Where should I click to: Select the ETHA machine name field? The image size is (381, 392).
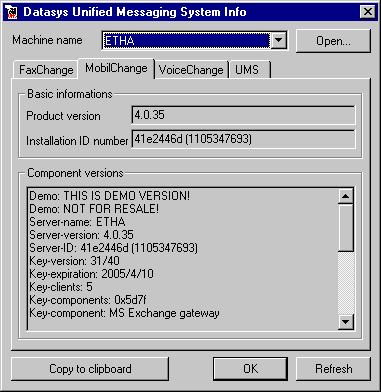point(186,41)
